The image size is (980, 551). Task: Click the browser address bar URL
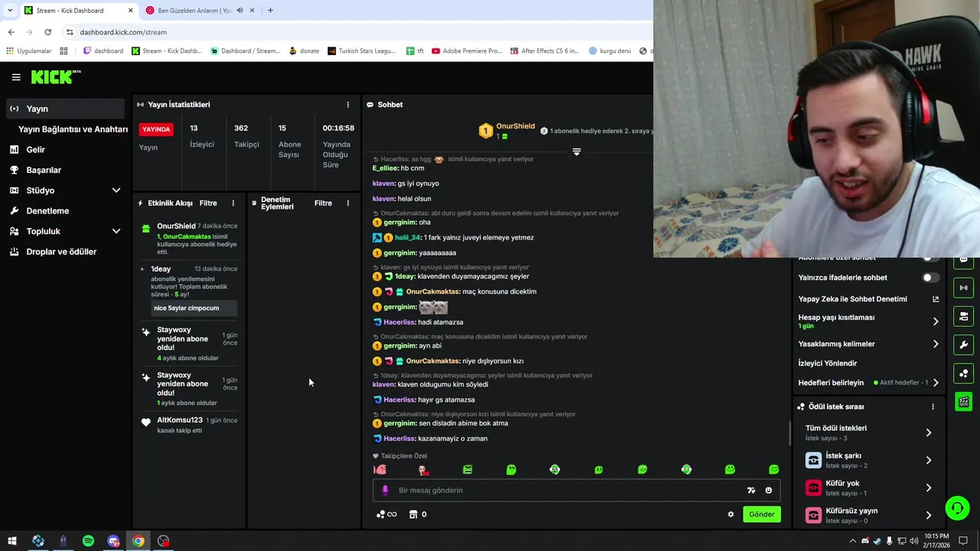(x=123, y=32)
